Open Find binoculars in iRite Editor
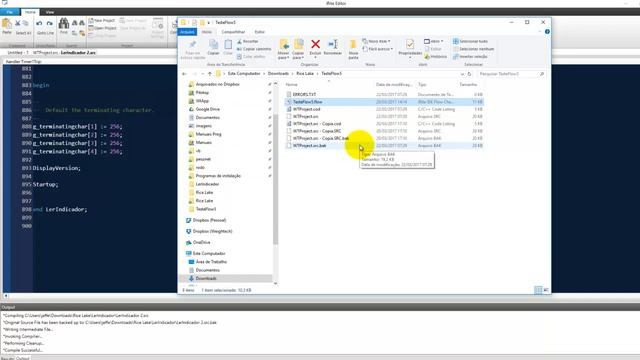 click(64, 24)
